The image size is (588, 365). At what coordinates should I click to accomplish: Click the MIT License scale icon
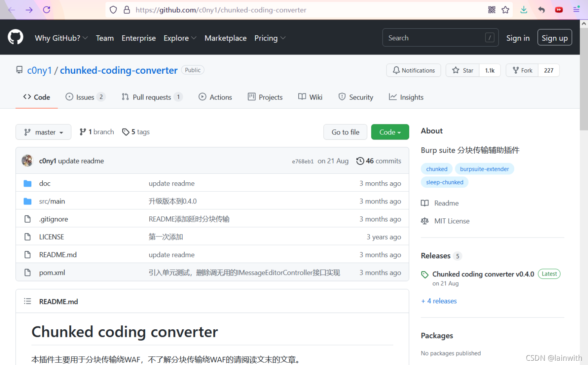coord(425,221)
